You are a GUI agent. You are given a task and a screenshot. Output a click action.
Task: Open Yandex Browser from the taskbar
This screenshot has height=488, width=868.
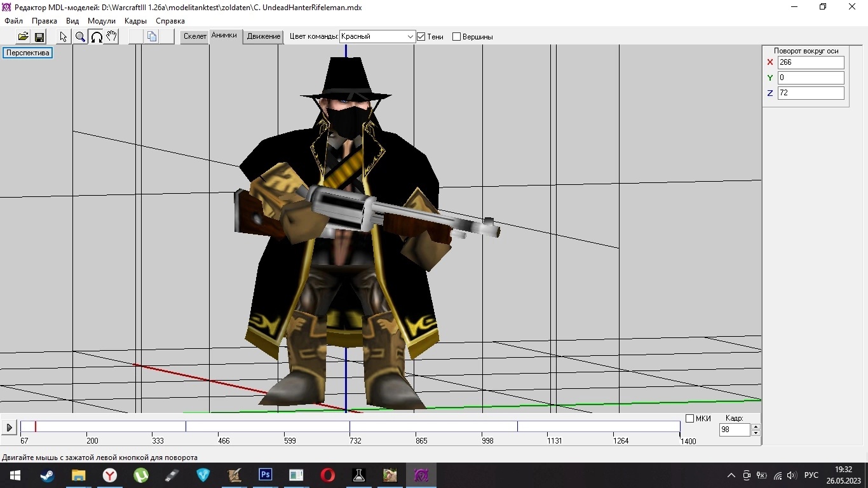109,475
